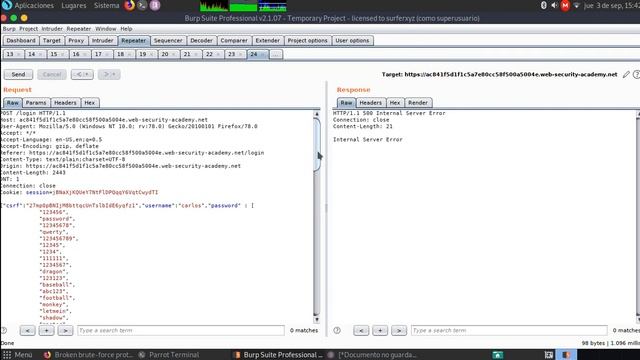Screen dimensions: 640x360
Task: Open the Firefox launcher in the top panel
Action: 129,5
